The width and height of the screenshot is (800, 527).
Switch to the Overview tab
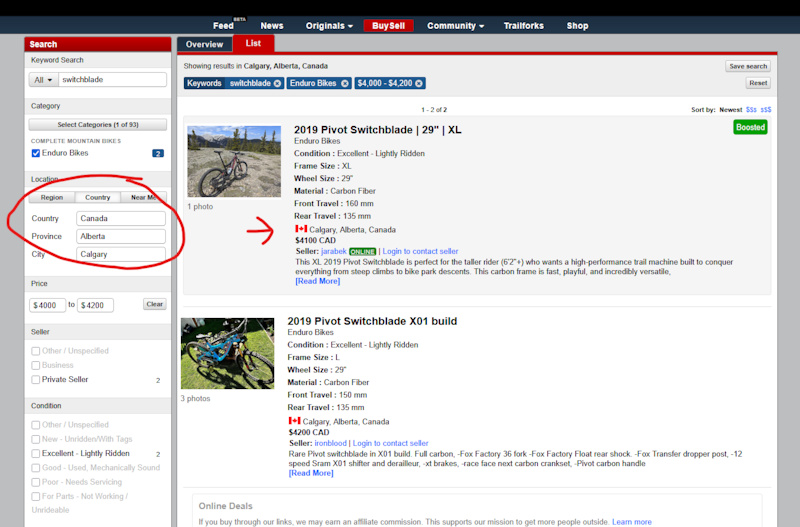(204, 44)
